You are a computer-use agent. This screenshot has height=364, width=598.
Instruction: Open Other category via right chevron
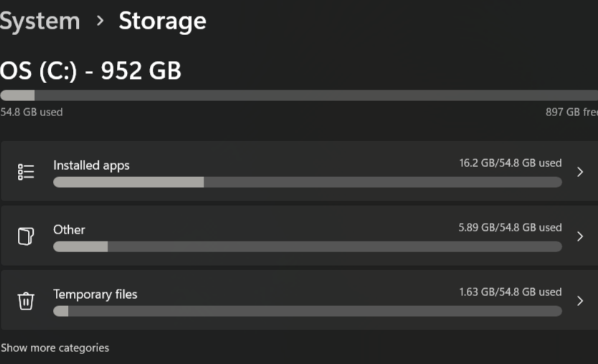tap(580, 236)
